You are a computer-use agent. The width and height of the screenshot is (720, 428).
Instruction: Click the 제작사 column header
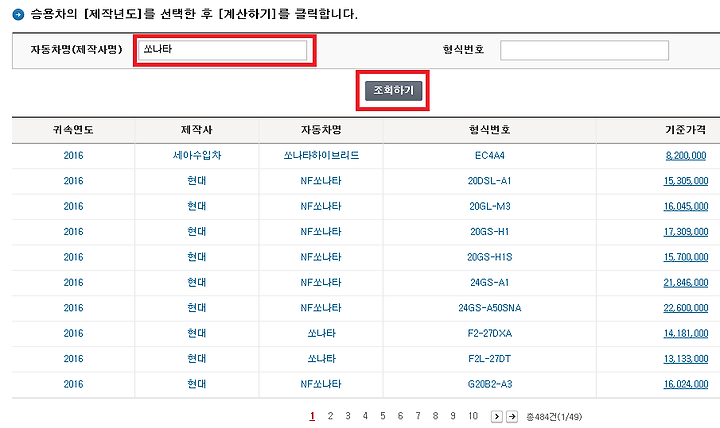tap(197, 130)
